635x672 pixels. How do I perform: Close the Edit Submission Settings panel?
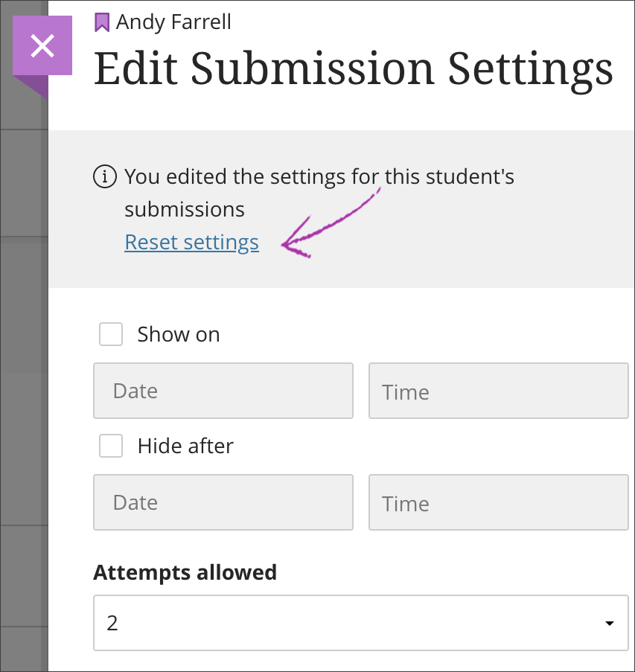42,45
